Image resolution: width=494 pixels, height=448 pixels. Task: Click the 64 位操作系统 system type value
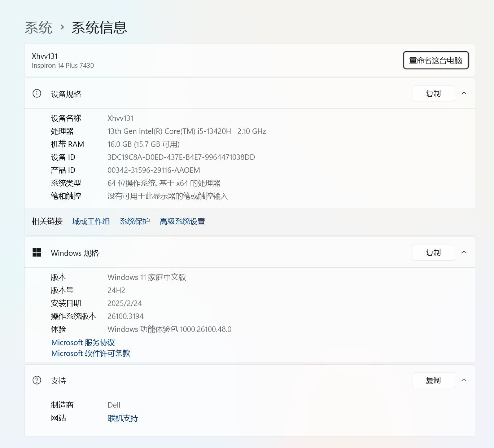164,183
